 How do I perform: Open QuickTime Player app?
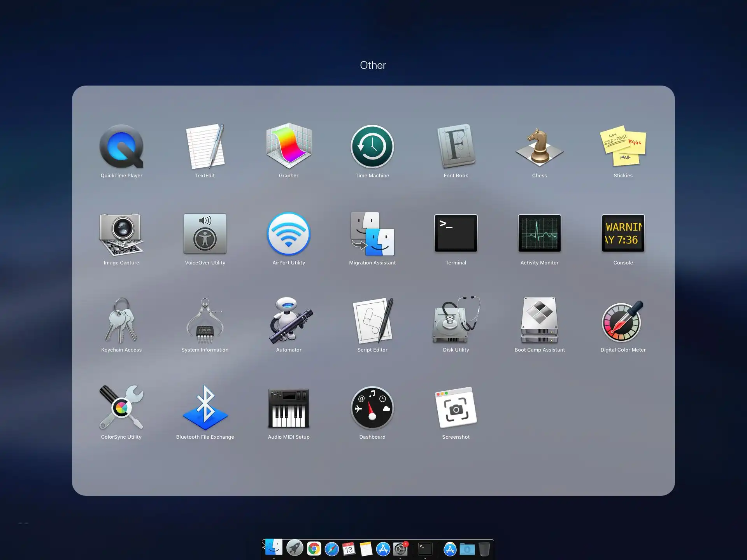click(x=121, y=147)
